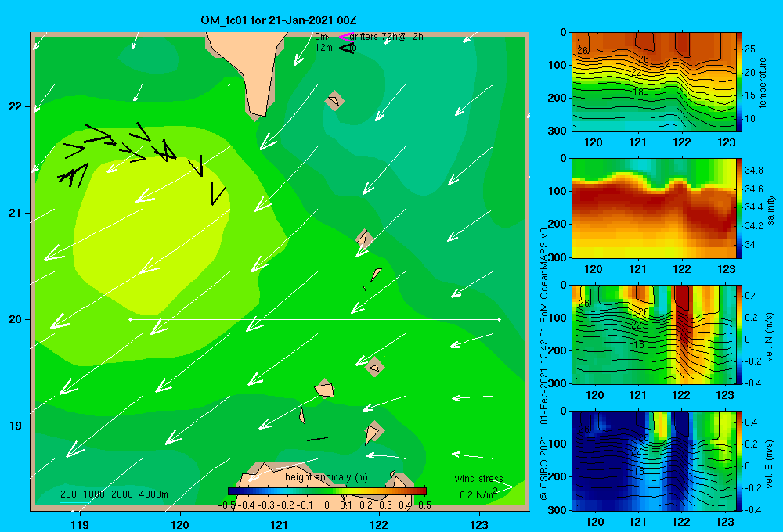This screenshot has height=532, width=783.
Task: Click the 'wind stress' label
Action: click(x=478, y=478)
